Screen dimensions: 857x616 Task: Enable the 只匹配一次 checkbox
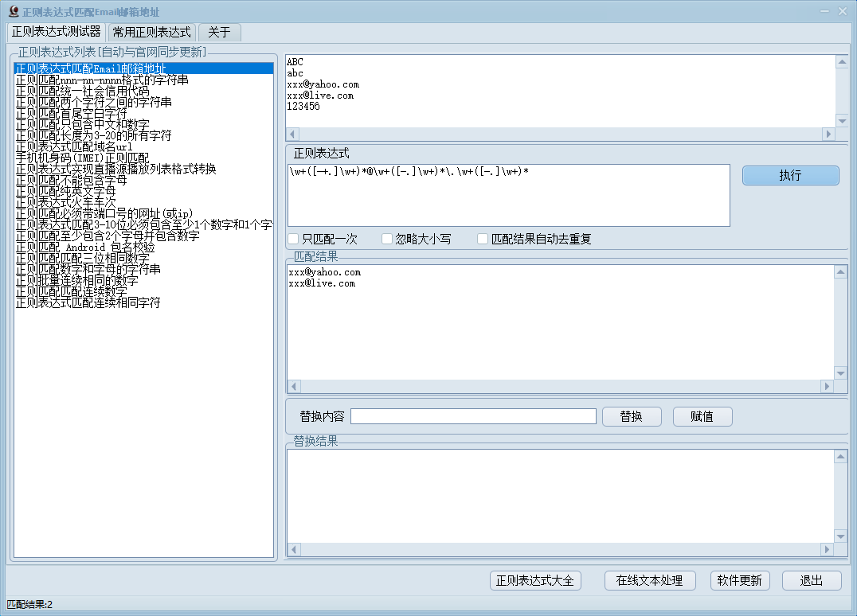(x=294, y=239)
